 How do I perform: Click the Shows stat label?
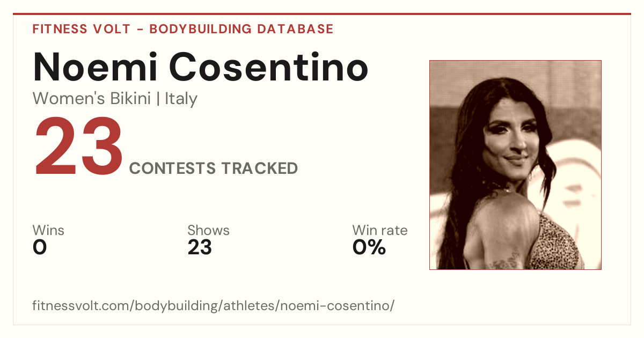pos(208,231)
